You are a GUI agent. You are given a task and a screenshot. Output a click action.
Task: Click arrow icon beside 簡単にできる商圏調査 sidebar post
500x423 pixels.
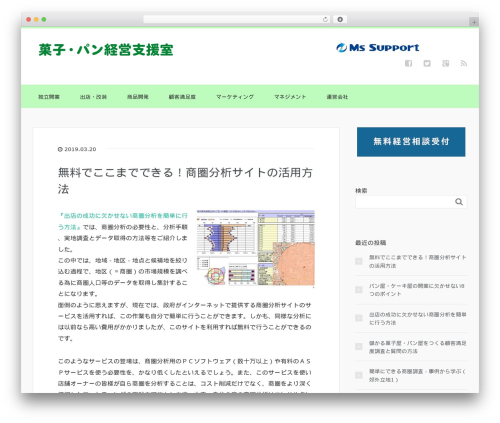[x=359, y=375]
